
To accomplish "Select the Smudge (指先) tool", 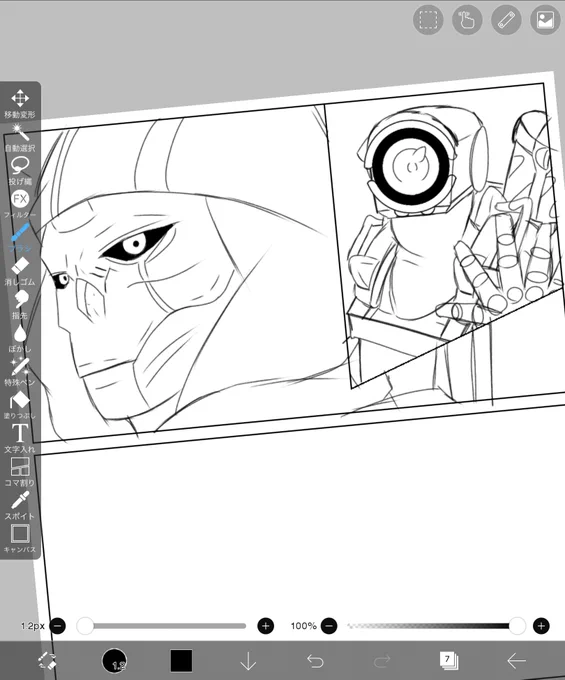I will click(20, 305).
